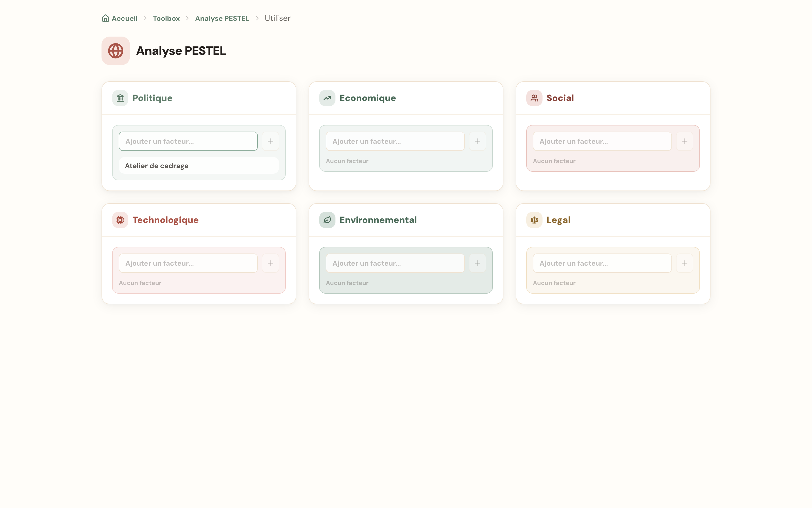Add a factor with the Legal plus button
This screenshot has height=508, width=812.
[x=685, y=263]
